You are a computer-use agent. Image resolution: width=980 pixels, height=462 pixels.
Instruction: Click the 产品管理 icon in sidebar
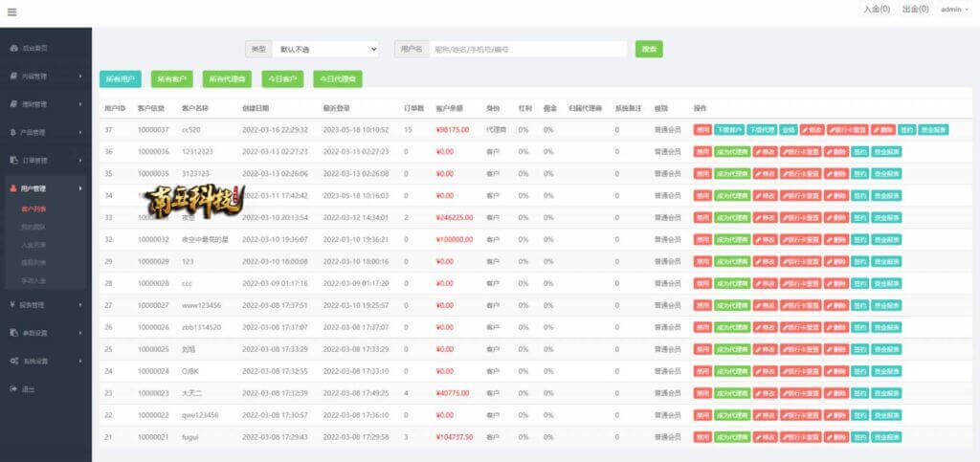(13, 132)
